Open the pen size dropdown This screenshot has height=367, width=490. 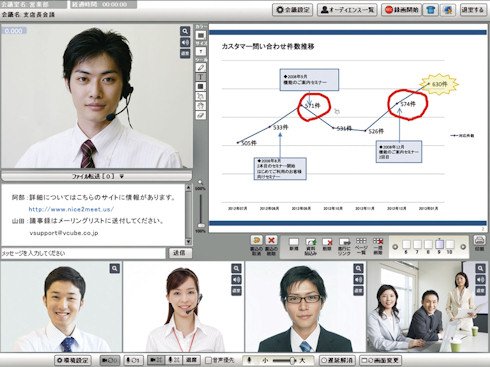pos(200,51)
